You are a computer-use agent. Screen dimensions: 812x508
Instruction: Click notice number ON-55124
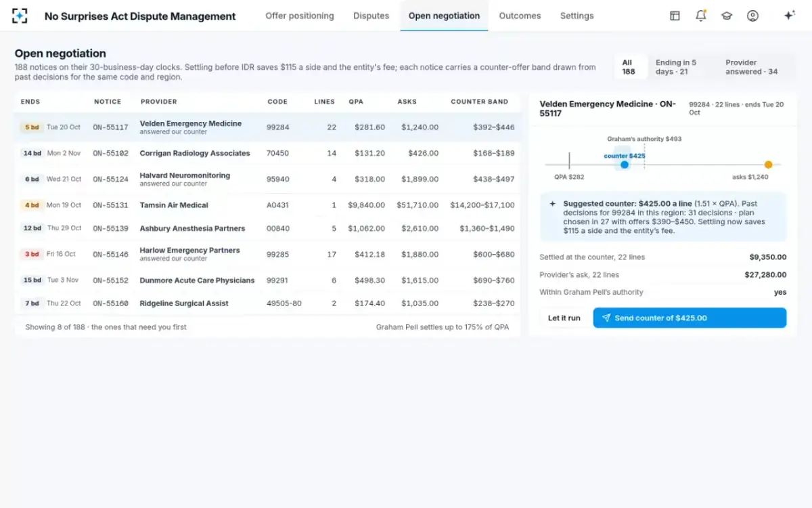tap(110, 179)
